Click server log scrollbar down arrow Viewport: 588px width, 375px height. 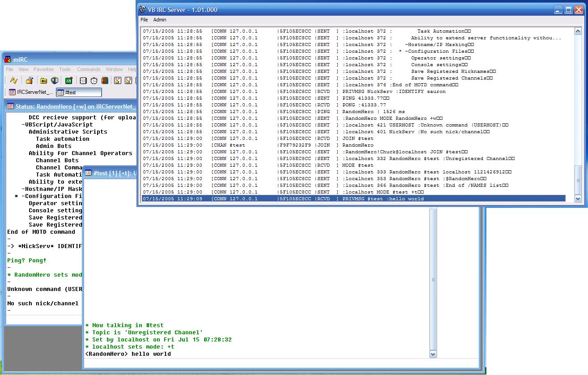click(x=577, y=199)
